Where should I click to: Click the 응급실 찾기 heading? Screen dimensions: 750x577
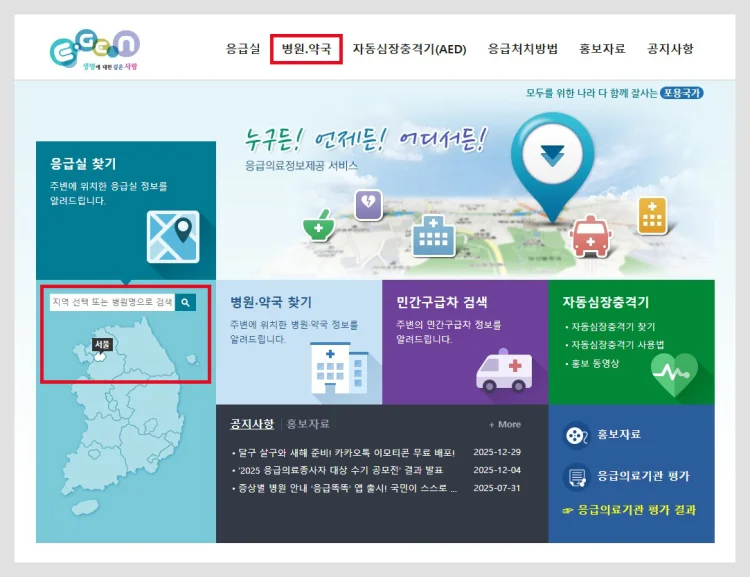83,164
